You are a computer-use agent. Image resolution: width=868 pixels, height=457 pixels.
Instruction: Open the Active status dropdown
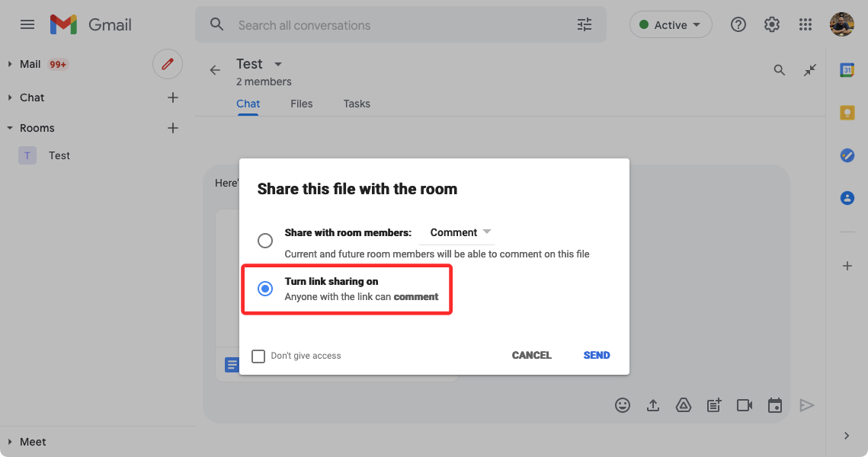click(x=671, y=25)
